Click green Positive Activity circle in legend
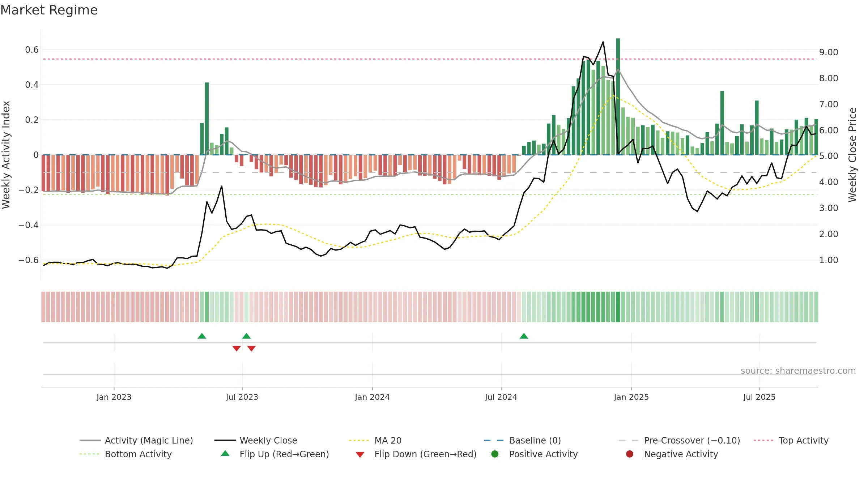The width and height of the screenshot is (868, 488). 495,454
